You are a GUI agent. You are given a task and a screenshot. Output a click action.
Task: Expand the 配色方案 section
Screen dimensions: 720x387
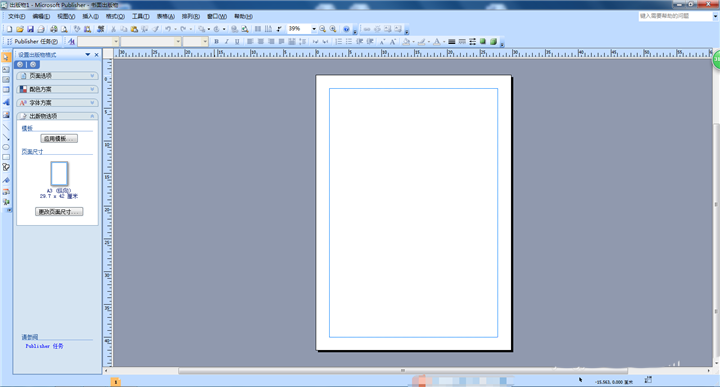tap(57, 89)
